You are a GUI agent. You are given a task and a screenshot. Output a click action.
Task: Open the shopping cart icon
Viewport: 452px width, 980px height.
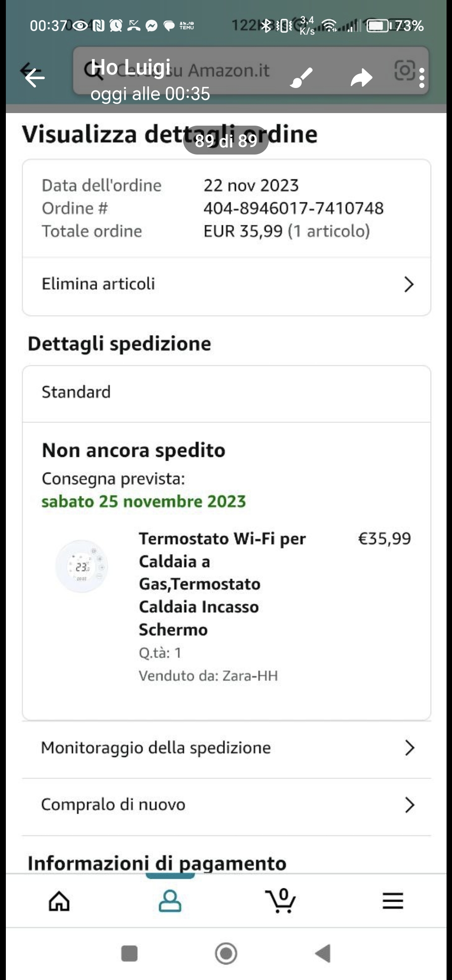click(281, 900)
